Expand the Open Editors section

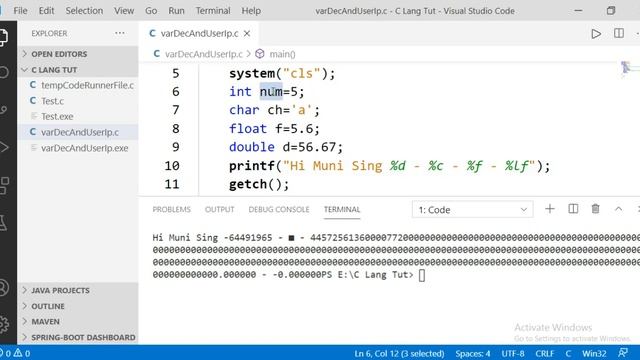click(x=78, y=54)
